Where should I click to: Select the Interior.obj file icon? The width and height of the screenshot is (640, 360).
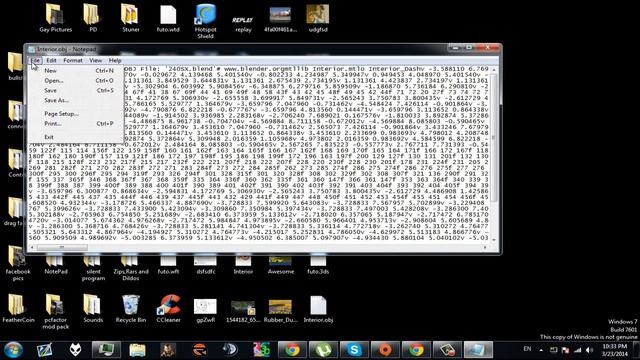click(318, 309)
